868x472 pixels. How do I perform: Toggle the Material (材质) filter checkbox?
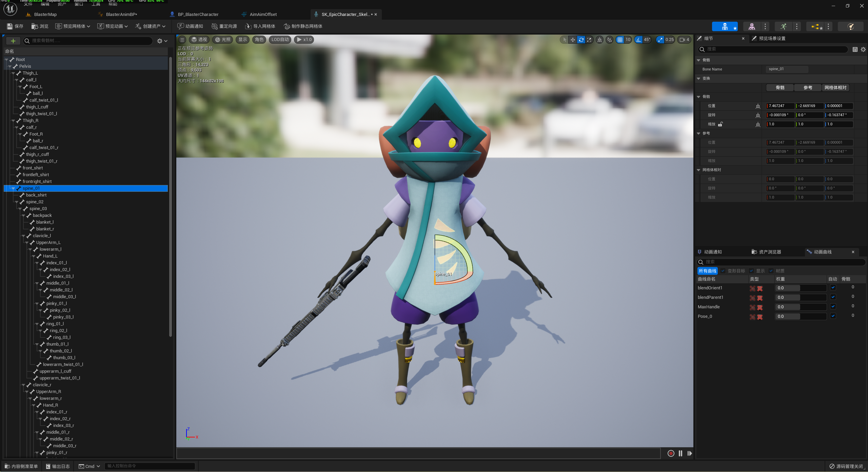(x=771, y=271)
